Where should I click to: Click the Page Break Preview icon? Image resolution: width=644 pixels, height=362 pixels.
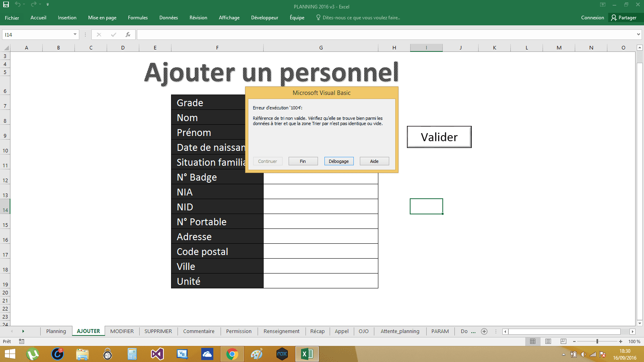[x=563, y=341]
